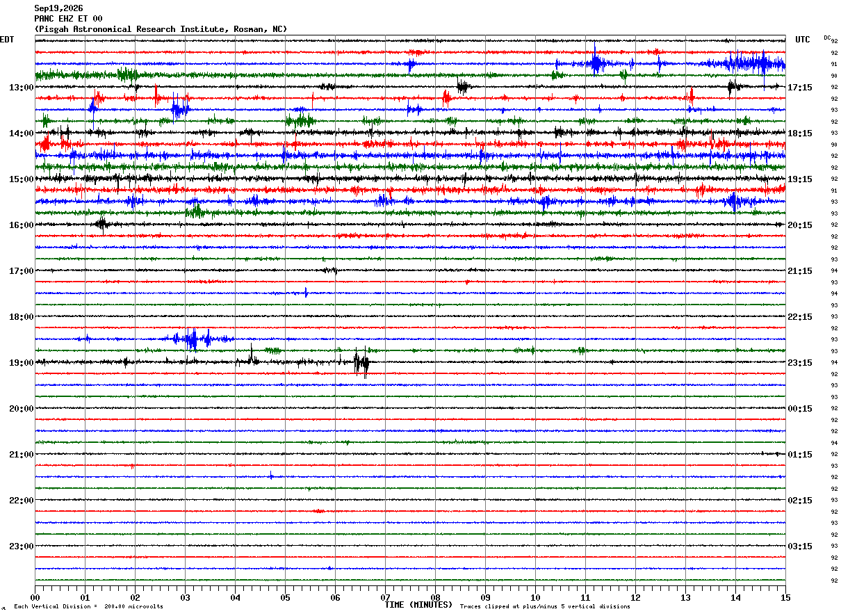Viewport: 841px width, 616px height.
Task: Click the 17:15 UTC time label
Action: point(800,87)
